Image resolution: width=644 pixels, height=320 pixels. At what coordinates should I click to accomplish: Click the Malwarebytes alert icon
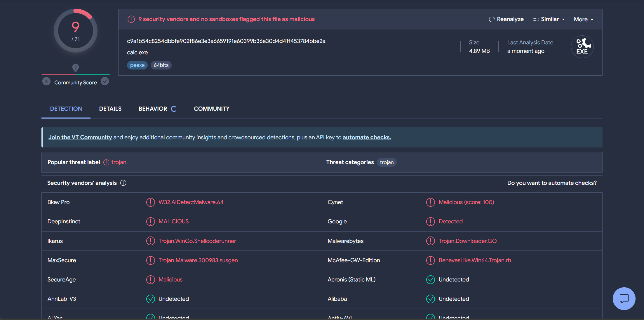coord(431,241)
